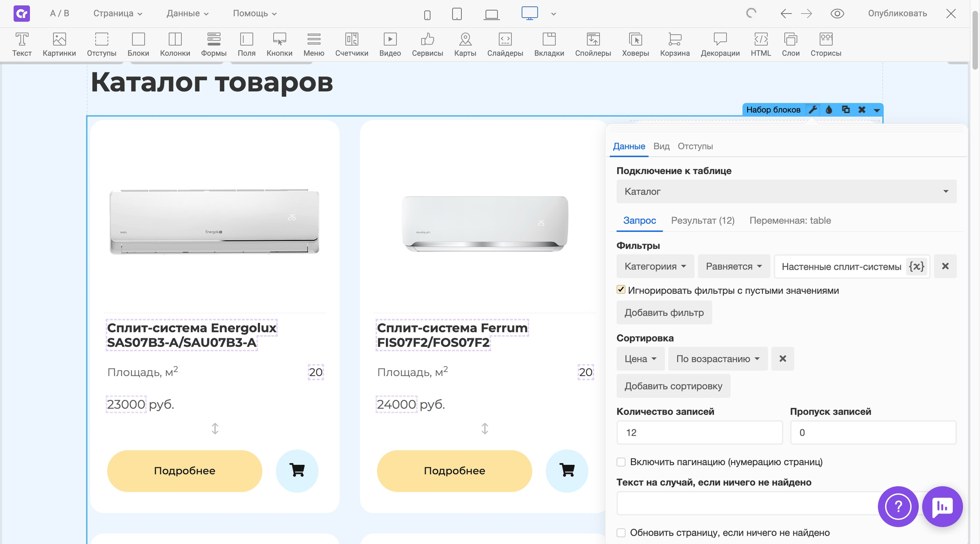Open the purple chat widget
The width and height of the screenshot is (980, 544).
tap(942, 507)
